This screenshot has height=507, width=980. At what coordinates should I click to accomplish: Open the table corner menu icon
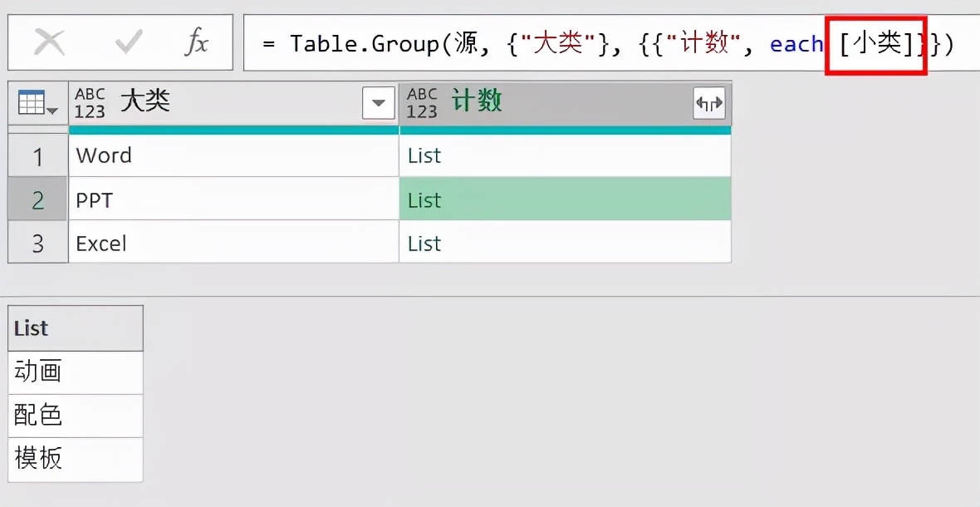point(38,103)
